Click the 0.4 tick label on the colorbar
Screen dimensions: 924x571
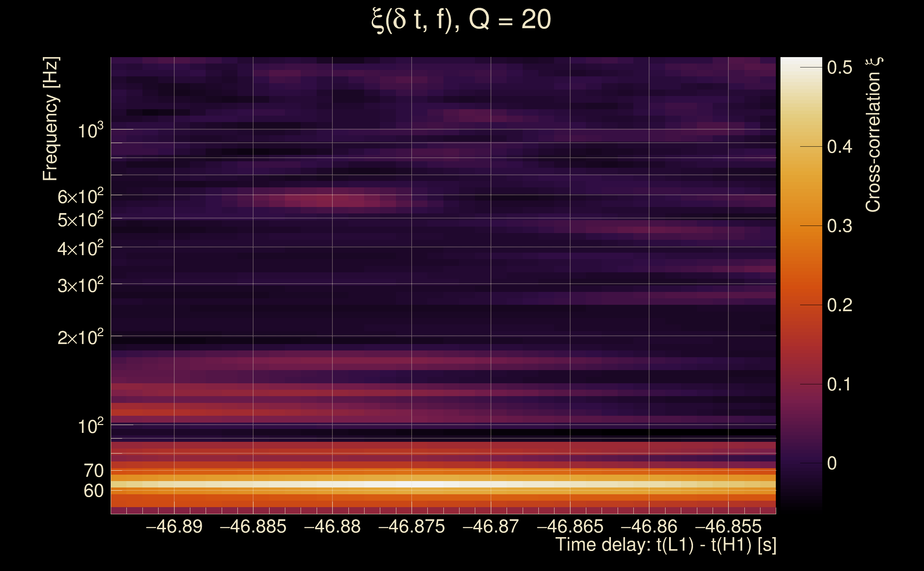point(839,147)
